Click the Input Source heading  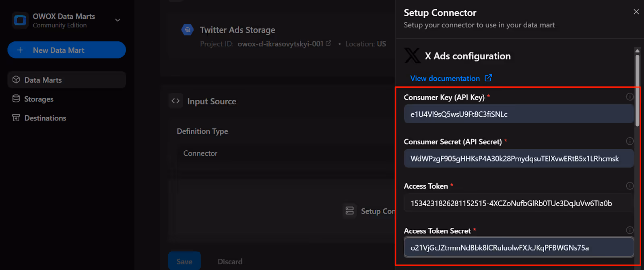[x=212, y=102]
